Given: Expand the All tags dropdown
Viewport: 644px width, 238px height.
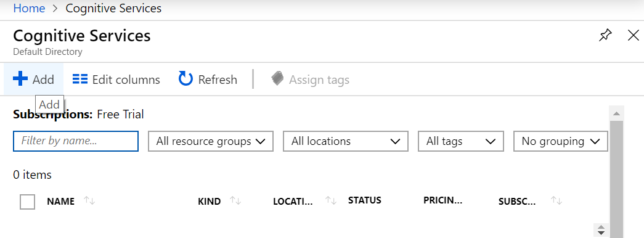Looking at the screenshot, I should 461,141.
